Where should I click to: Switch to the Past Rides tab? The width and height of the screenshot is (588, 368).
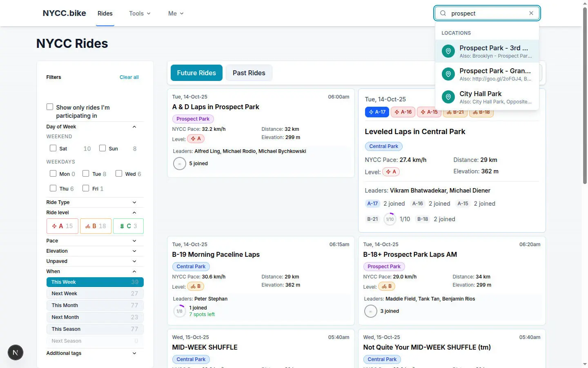tap(249, 73)
